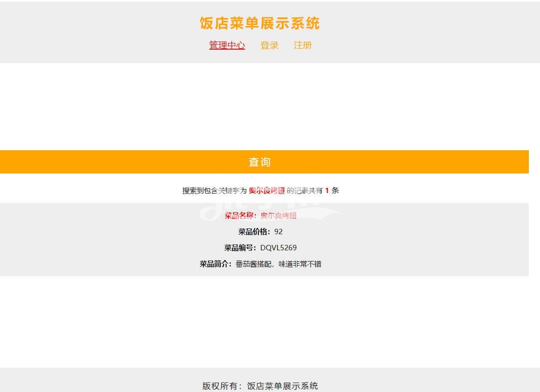Click the 的记录共有 text in summary
The width and height of the screenshot is (540, 392).
(304, 190)
